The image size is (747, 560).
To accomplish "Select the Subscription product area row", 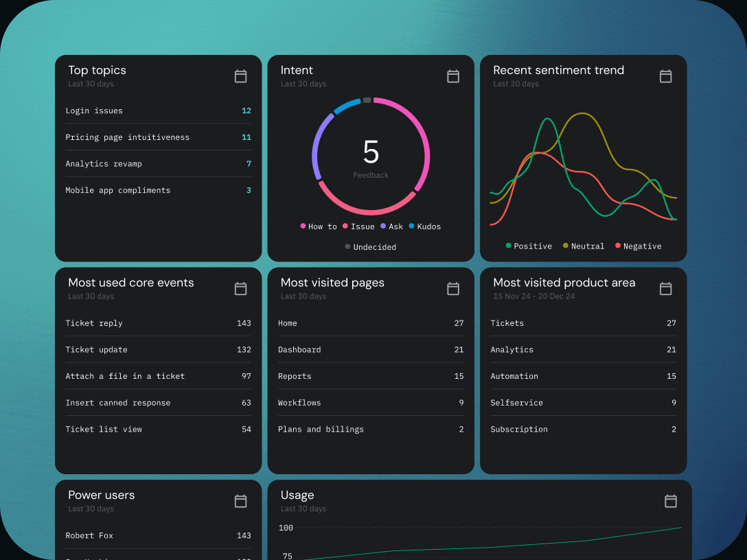I will 583,430.
